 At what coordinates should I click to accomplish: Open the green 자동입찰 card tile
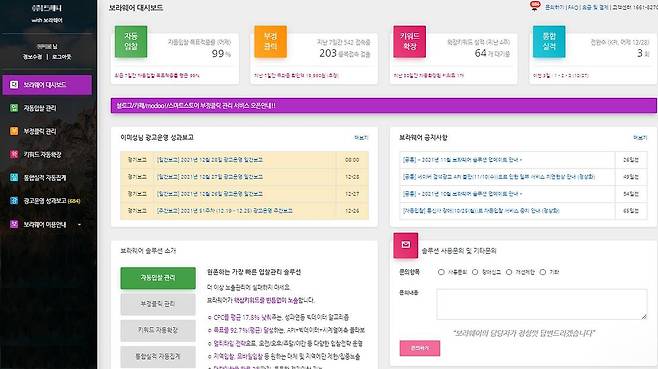pos(131,42)
